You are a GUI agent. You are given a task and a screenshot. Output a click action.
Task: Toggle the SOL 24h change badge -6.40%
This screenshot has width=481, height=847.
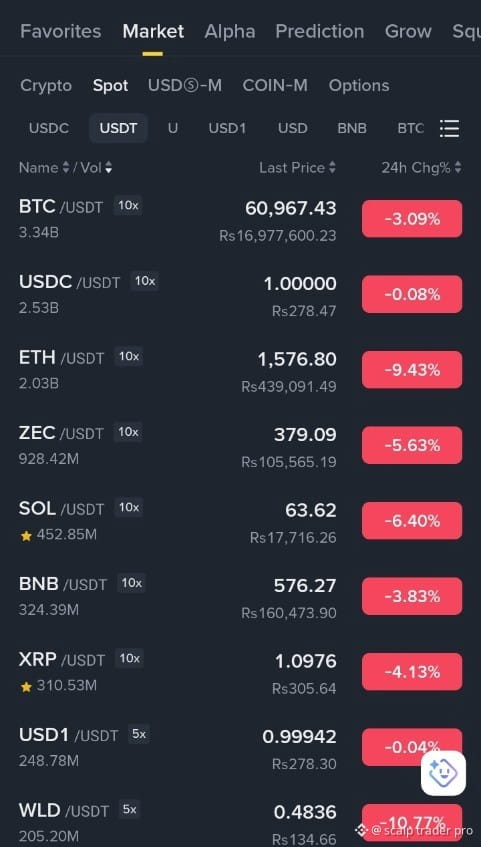(412, 521)
